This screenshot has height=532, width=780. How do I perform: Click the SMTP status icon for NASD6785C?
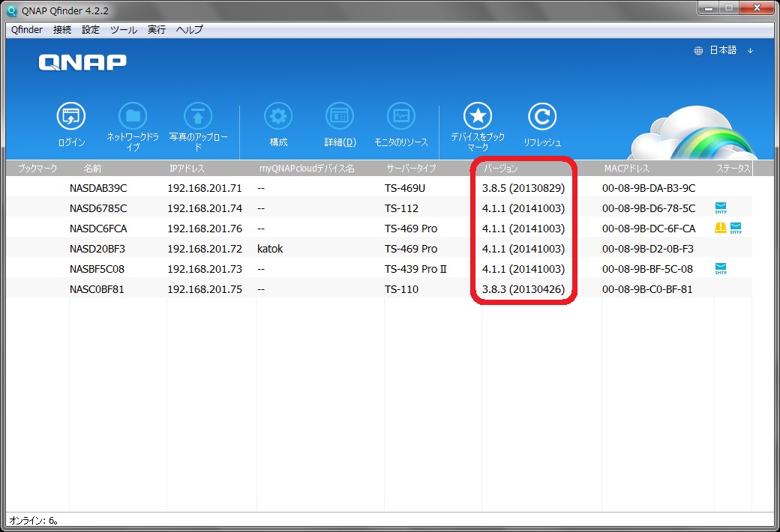click(721, 208)
